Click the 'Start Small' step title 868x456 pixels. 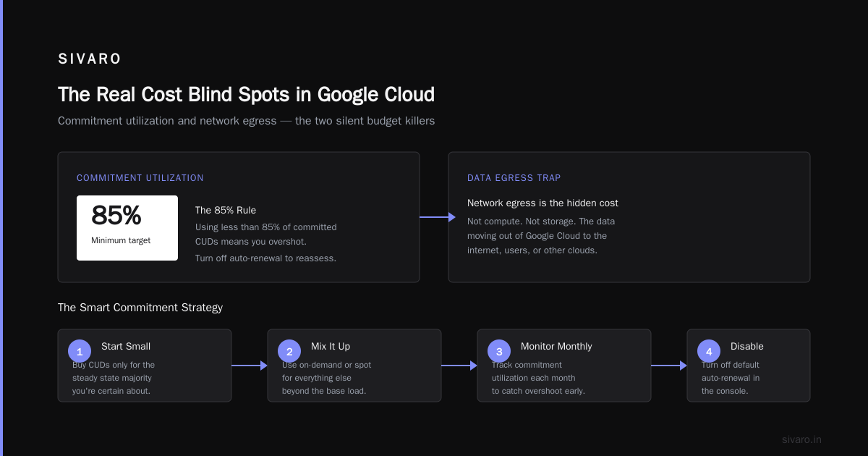tap(126, 347)
